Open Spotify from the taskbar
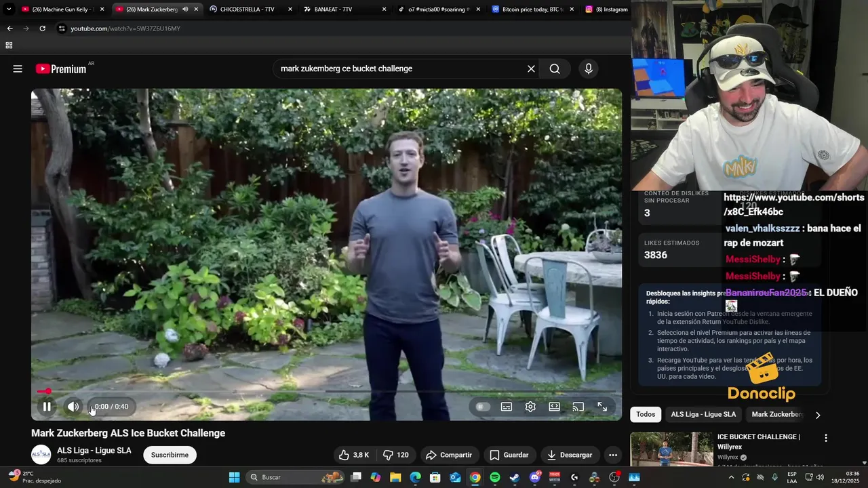 [495, 477]
